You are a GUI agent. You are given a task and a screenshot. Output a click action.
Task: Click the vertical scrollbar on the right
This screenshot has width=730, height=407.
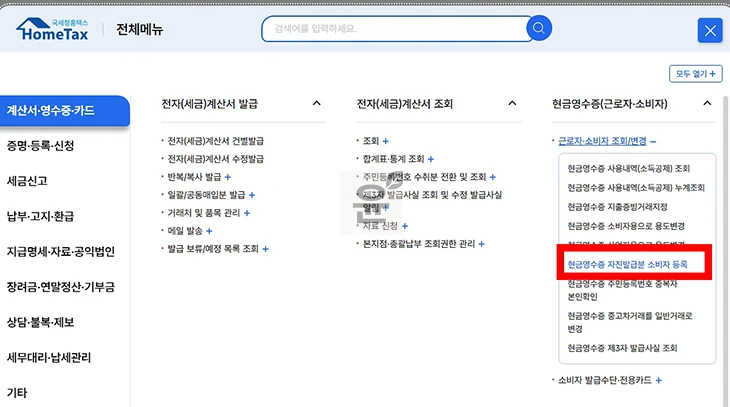coord(725,251)
